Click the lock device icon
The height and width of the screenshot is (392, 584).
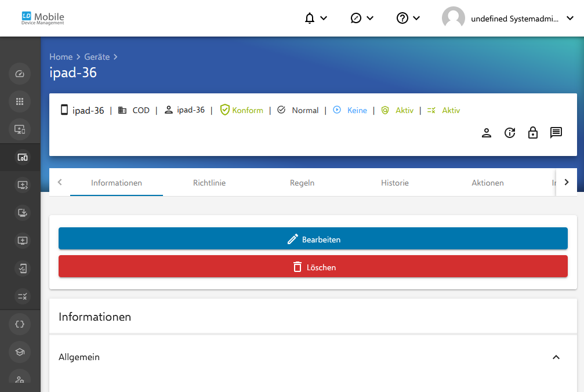(x=533, y=133)
